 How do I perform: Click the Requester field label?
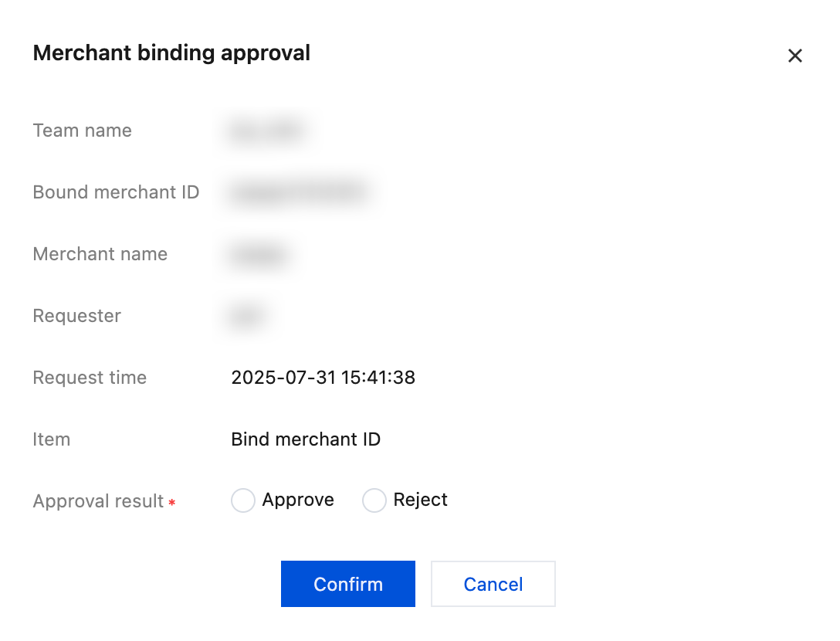[76, 316]
